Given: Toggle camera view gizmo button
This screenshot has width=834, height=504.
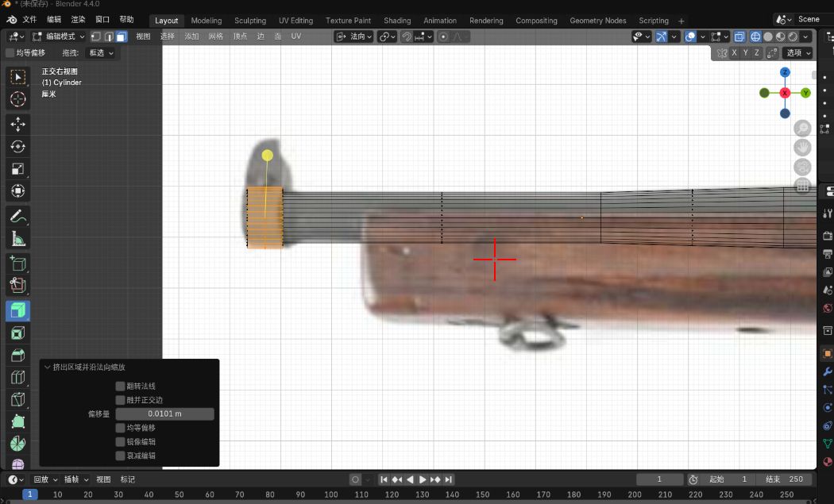Looking at the screenshot, I should 802,167.
